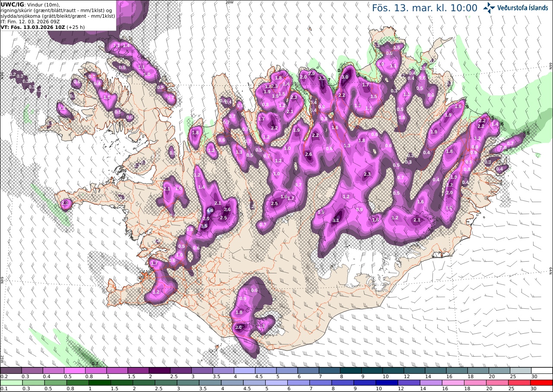This screenshot has width=553, height=392.
Task: Click the 'UWC/IG' header label
Action: click(x=12, y=4)
